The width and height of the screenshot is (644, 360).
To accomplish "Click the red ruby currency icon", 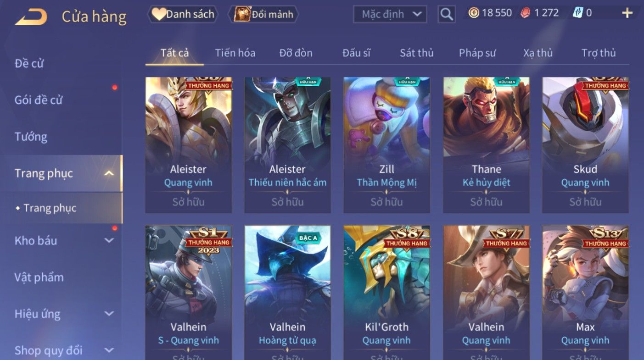I will [525, 13].
